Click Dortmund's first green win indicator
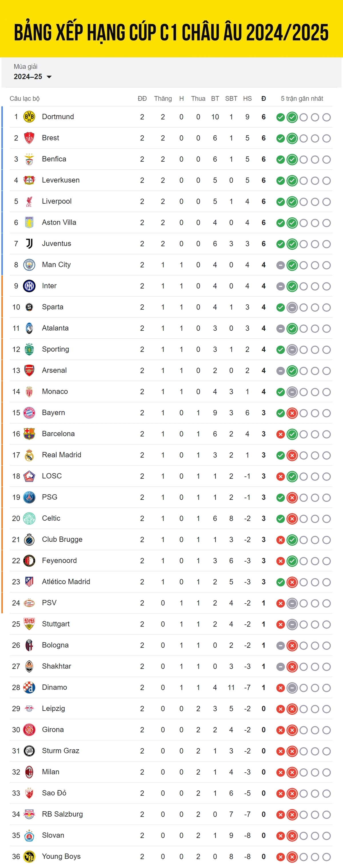This screenshot has height=868, width=343. coord(280,117)
